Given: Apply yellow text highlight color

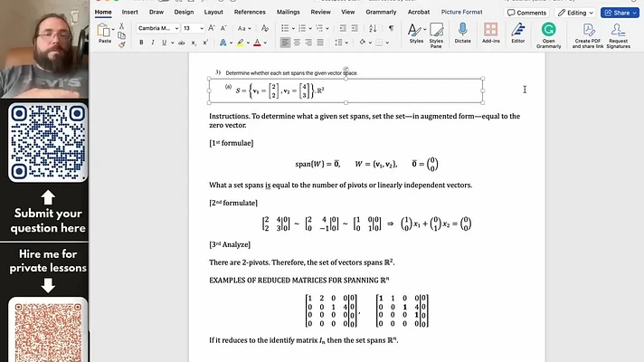Looking at the screenshot, I should point(241,43).
